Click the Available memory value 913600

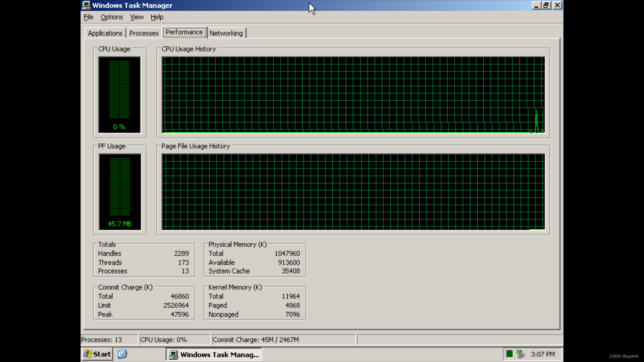pos(289,262)
